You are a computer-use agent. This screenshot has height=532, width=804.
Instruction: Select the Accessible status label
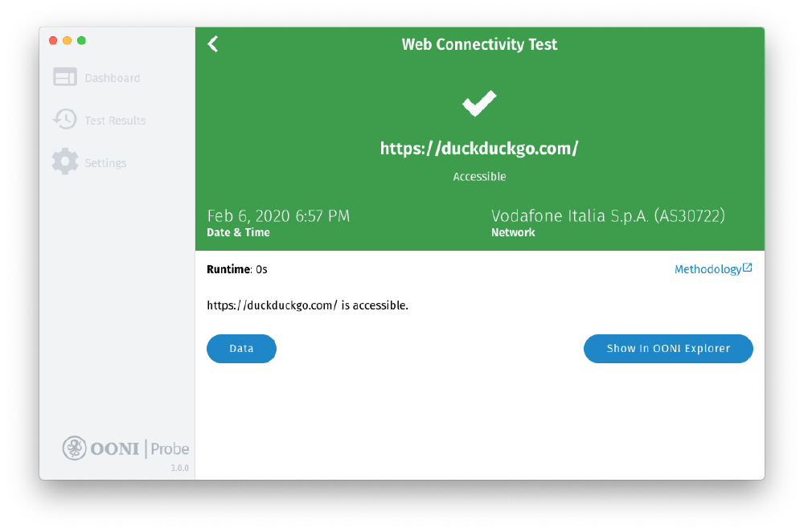click(x=479, y=176)
